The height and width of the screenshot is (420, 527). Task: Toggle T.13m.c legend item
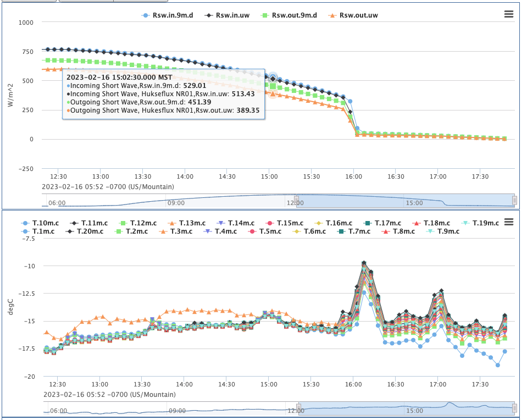click(186, 223)
